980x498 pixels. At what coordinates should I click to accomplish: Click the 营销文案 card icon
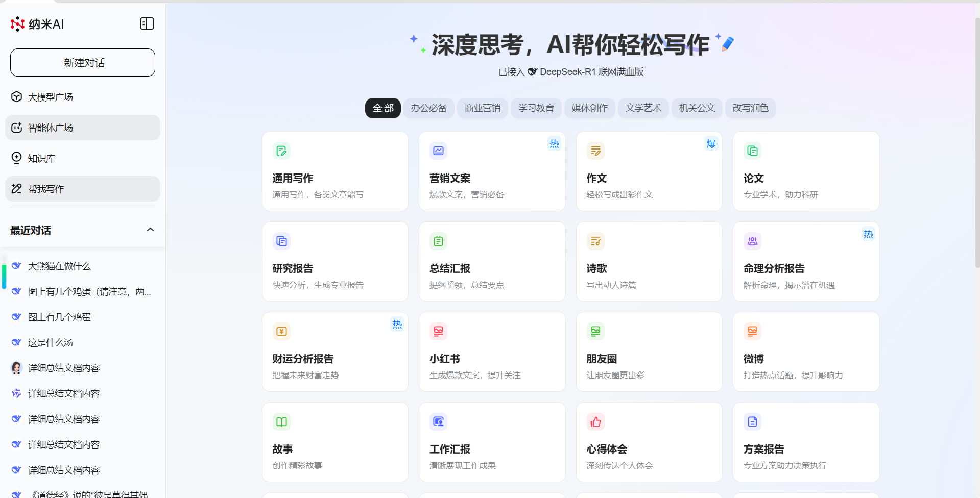pos(438,151)
